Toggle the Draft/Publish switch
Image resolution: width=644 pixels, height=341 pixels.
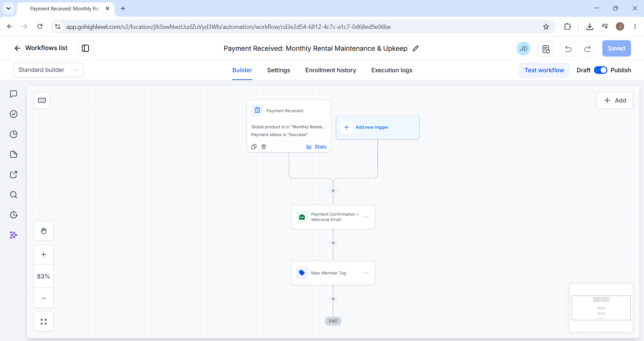click(600, 70)
